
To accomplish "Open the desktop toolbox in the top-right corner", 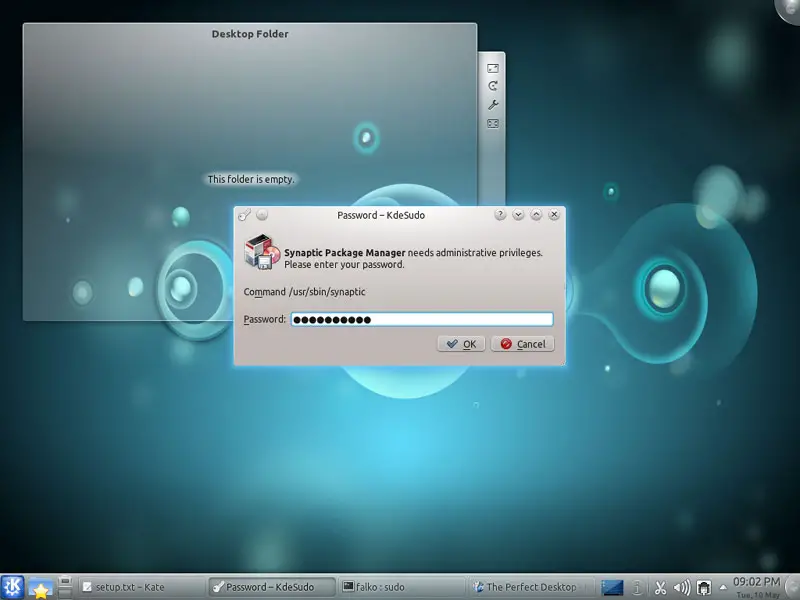I will tap(788, 10).
